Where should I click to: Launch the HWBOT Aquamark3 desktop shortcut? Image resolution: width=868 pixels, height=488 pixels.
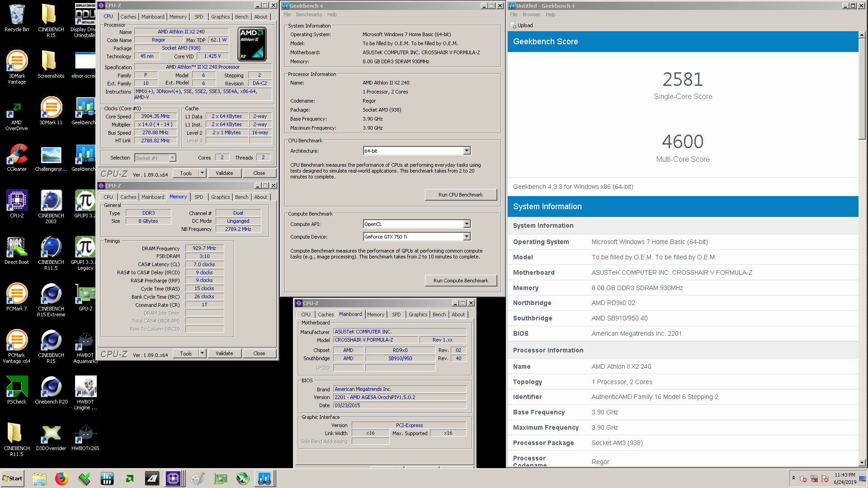point(85,346)
